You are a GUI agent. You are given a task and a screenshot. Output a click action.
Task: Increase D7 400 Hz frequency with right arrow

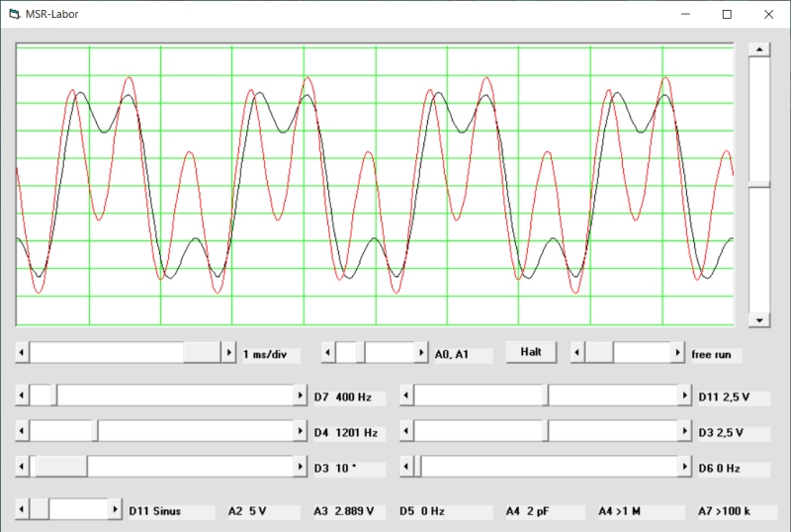coord(301,397)
